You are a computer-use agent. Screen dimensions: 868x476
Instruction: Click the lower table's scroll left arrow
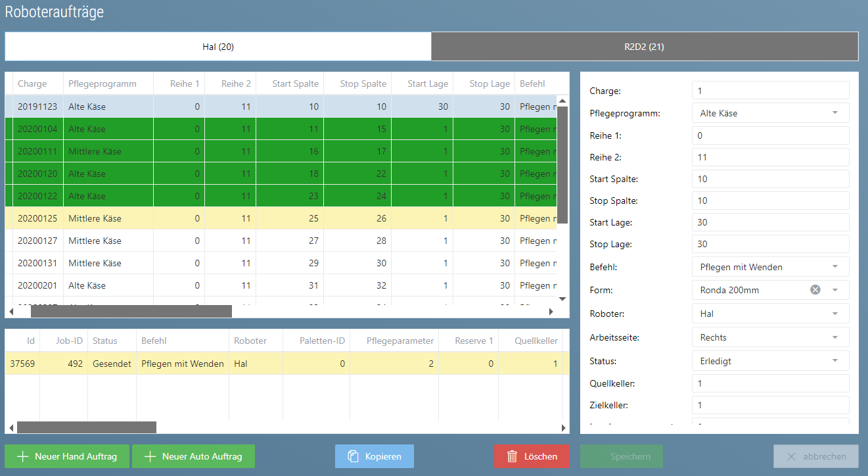coord(11,428)
